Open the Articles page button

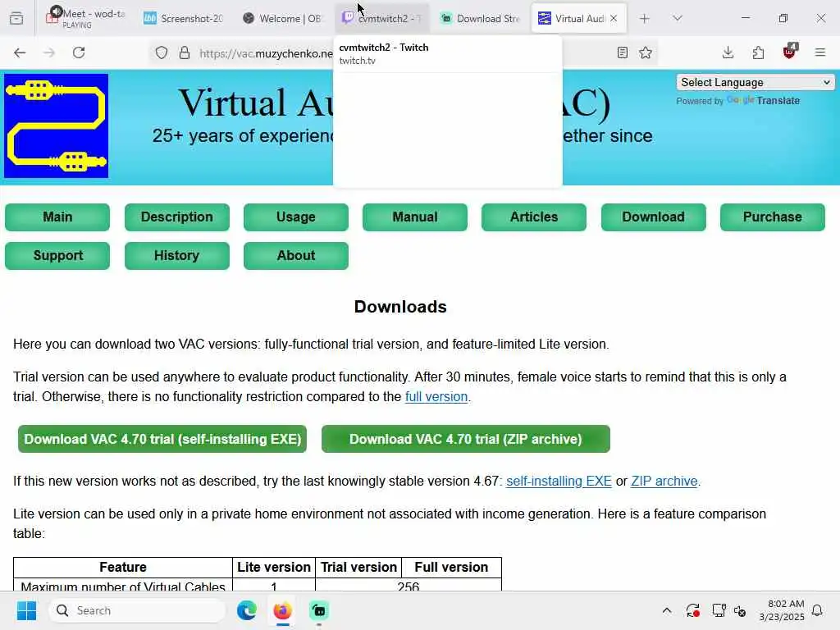(533, 217)
